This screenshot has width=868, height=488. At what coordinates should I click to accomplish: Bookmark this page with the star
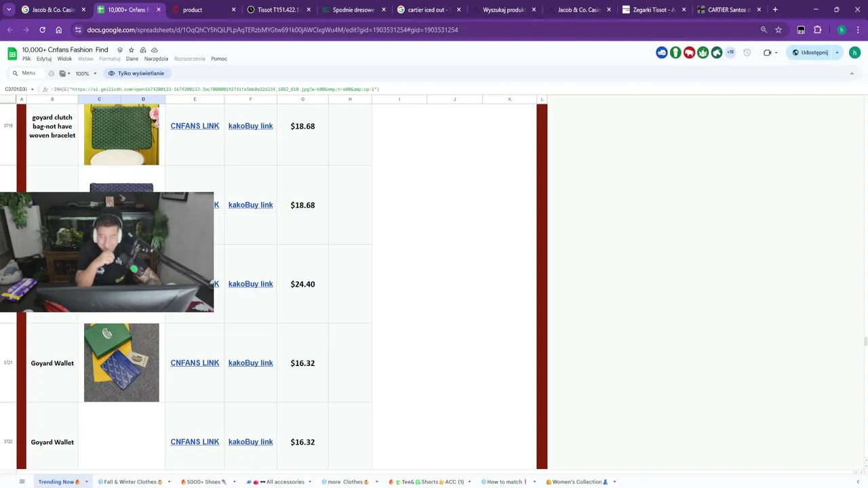(778, 30)
